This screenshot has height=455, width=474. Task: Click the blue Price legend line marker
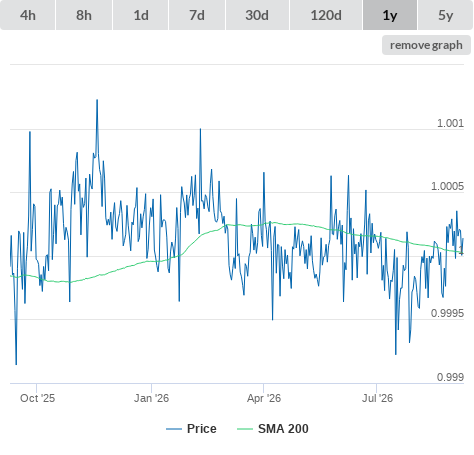[x=174, y=429]
